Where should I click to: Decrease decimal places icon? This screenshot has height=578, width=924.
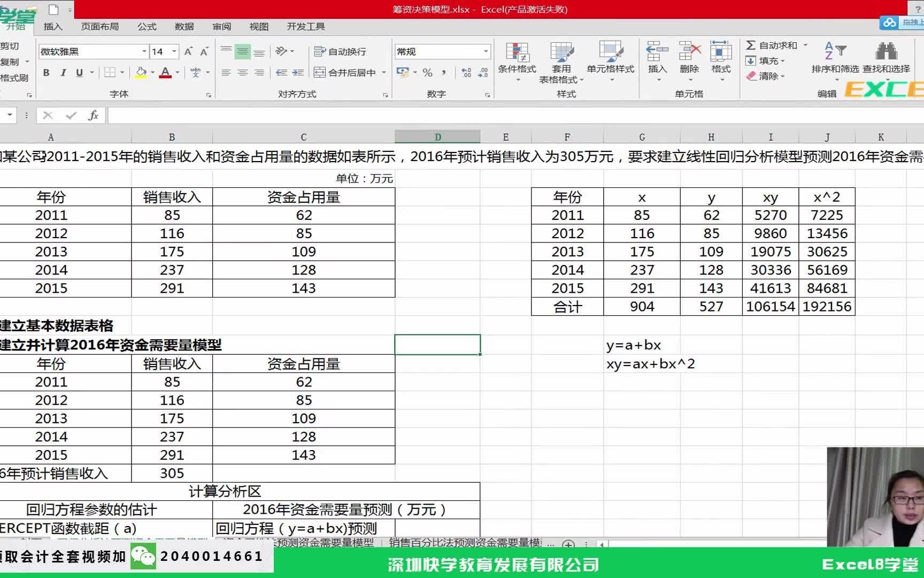483,73
